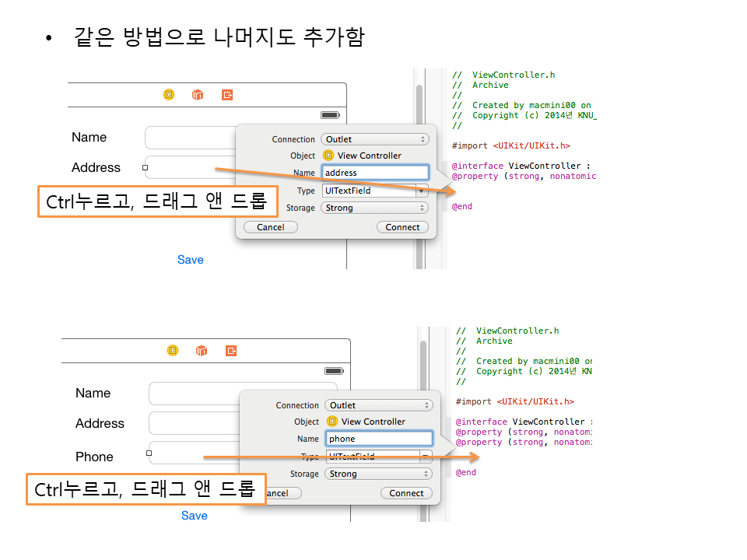Select the View Controller icon in lower scene dock
This screenshot has width=747, height=560.
(x=173, y=351)
